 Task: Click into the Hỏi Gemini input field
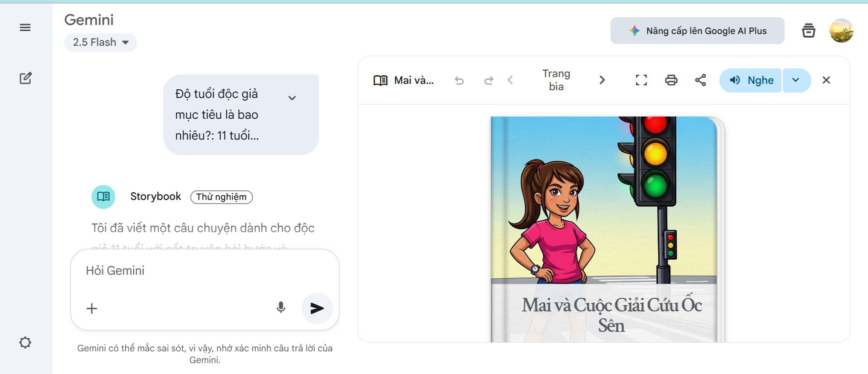click(x=204, y=271)
